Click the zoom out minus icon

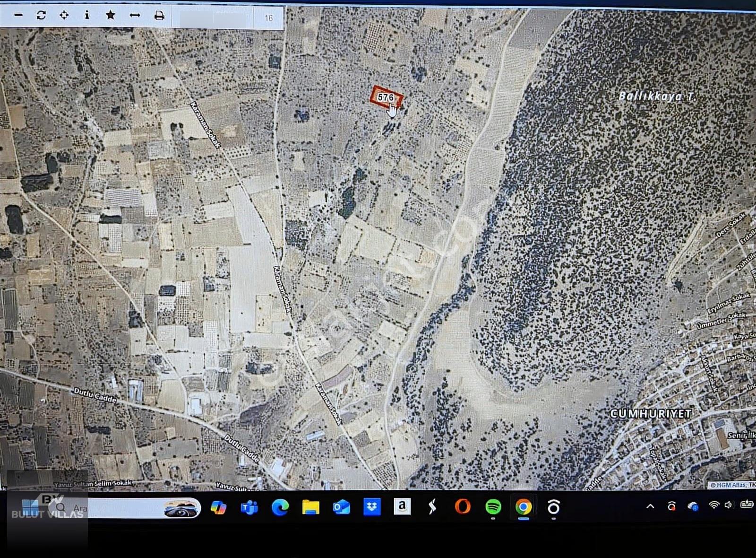18,15
